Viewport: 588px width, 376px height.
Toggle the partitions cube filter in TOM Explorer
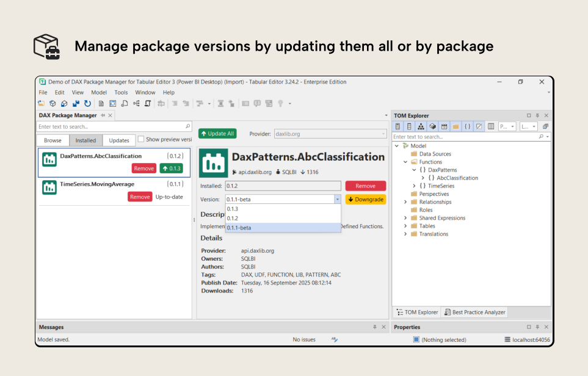tap(433, 126)
